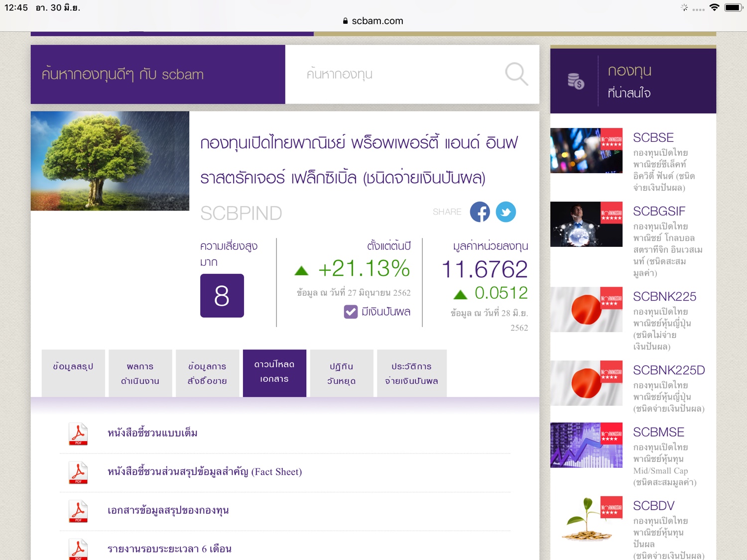Click the risk level 8 badge
This screenshot has width=747, height=560.
point(222,296)
